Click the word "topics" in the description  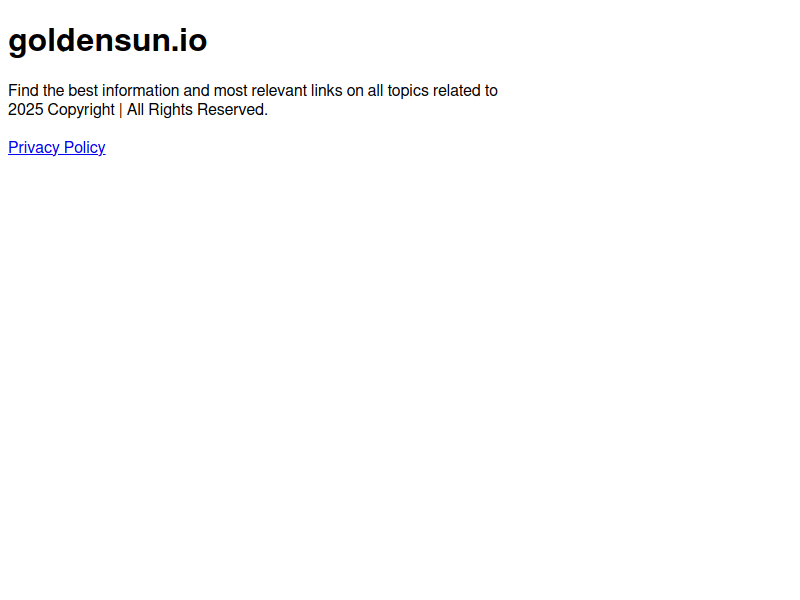(x=408, y=91)
